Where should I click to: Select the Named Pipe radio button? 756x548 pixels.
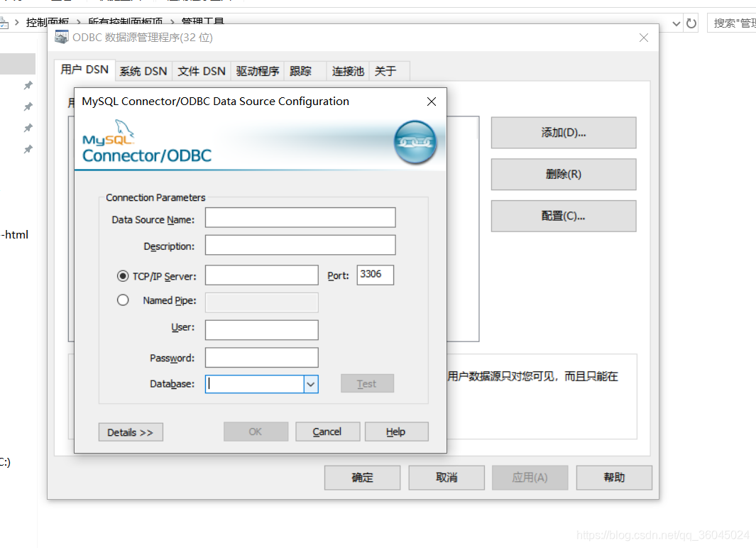click(x=123, y=300)
